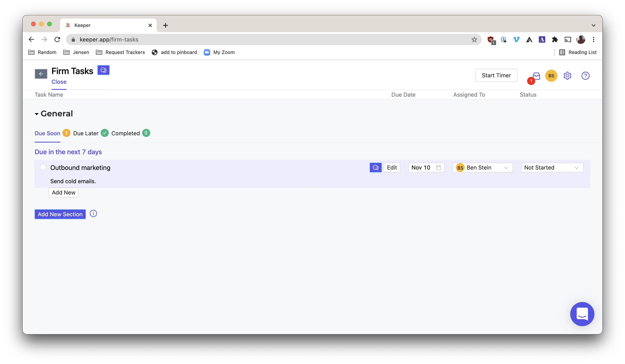Click the Nov 10 due date field

point(426,168)
